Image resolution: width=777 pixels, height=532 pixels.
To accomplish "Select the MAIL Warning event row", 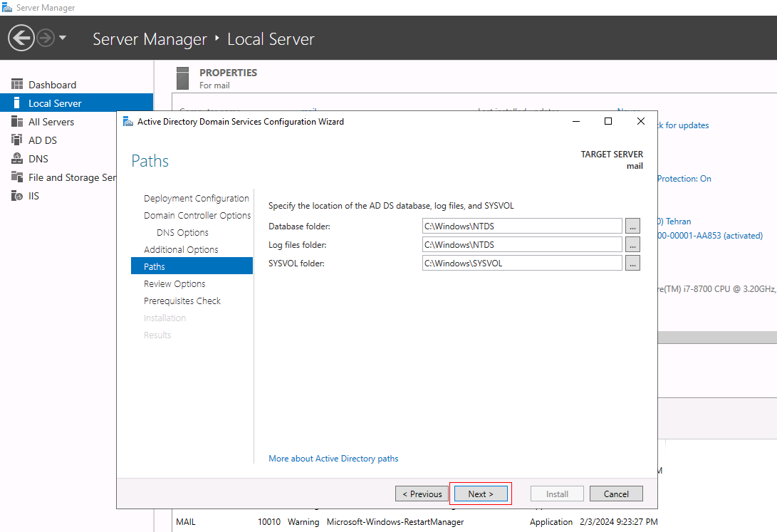I will (x=416, y=521).
